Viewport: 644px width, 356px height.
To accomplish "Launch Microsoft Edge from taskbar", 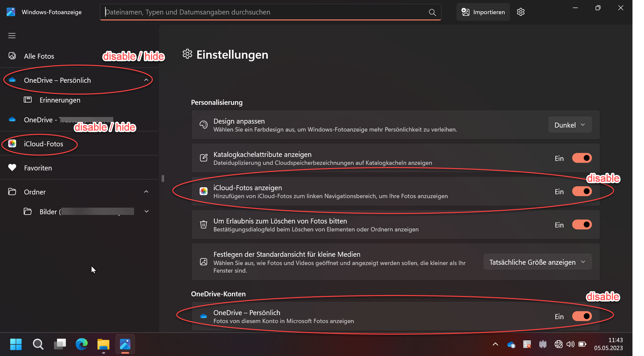I will click(81, 344).
